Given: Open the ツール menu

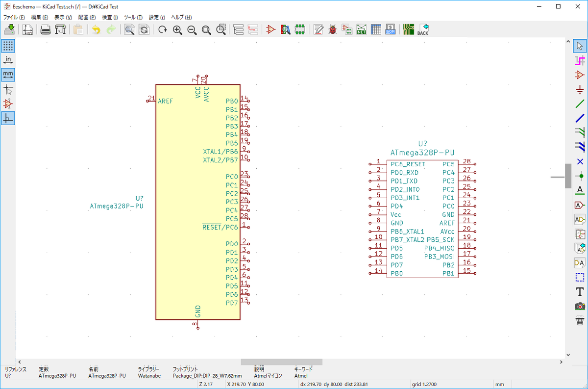Looking at the screenshot, I should [x=133, y=17].
